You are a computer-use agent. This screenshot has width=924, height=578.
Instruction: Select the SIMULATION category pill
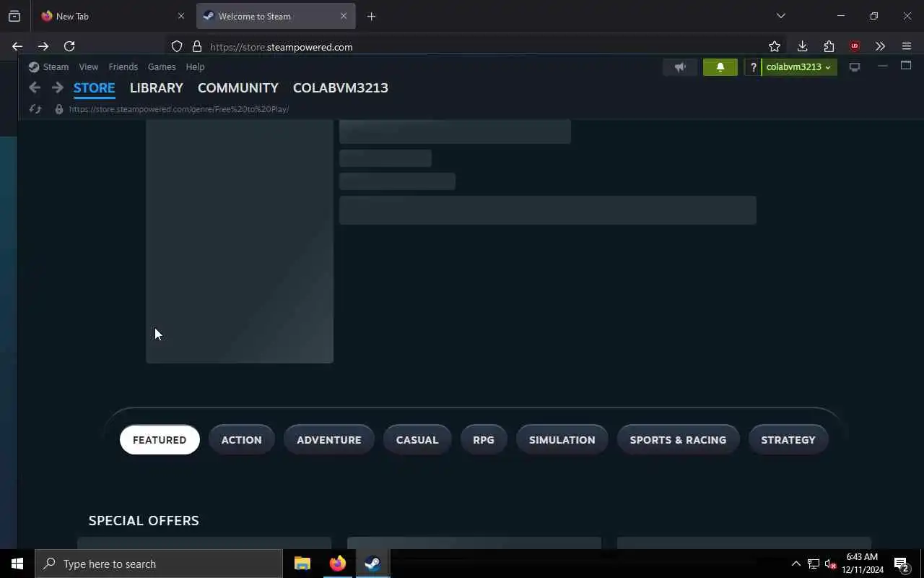pos(562,440)
